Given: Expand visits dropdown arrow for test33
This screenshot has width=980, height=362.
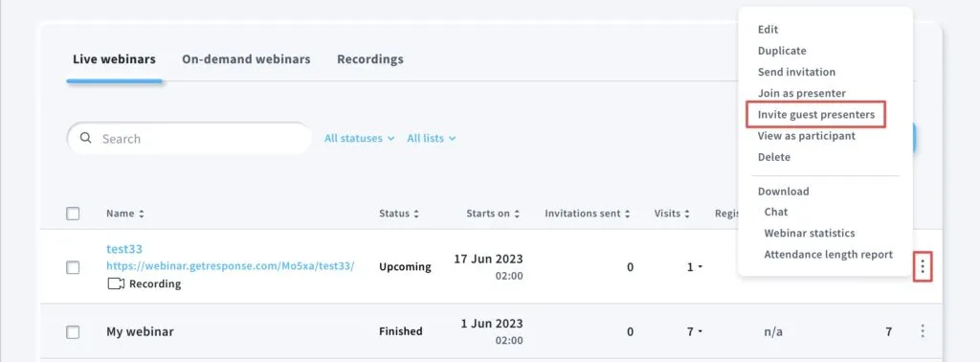Looking at the screenshot, I should click(700, 267).
